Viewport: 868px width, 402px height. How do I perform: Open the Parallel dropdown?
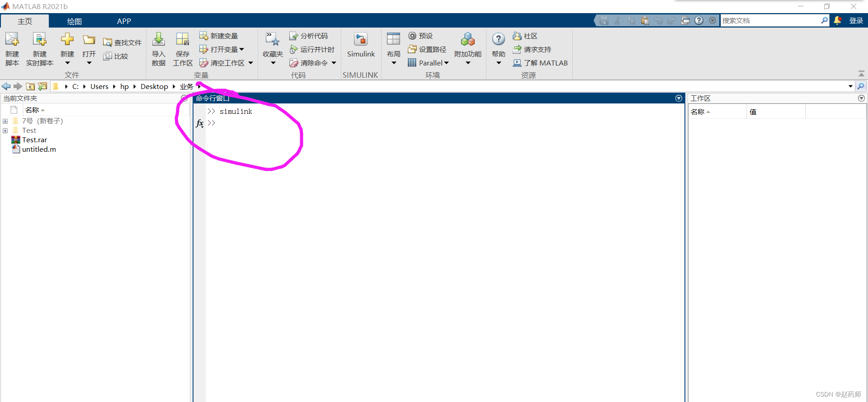tap(428, 63)
